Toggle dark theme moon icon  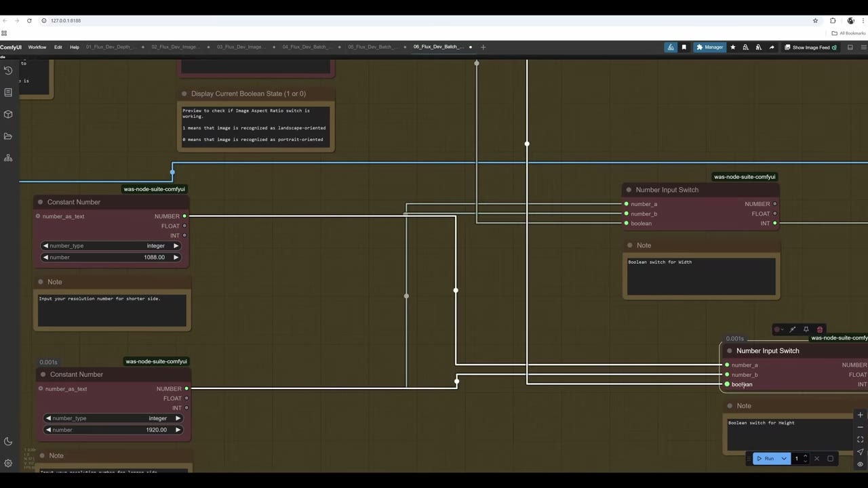(x=8, y=442)
